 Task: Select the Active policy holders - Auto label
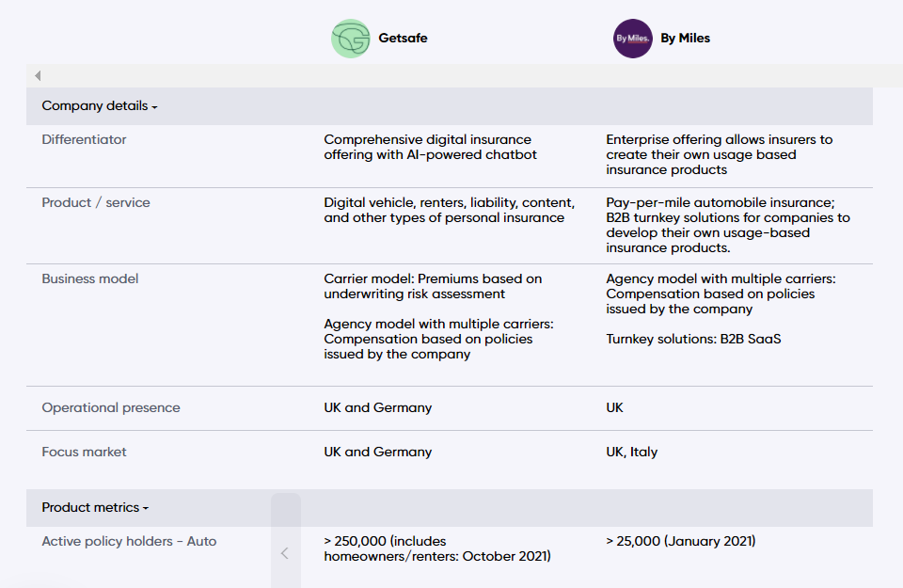(129, 541)
